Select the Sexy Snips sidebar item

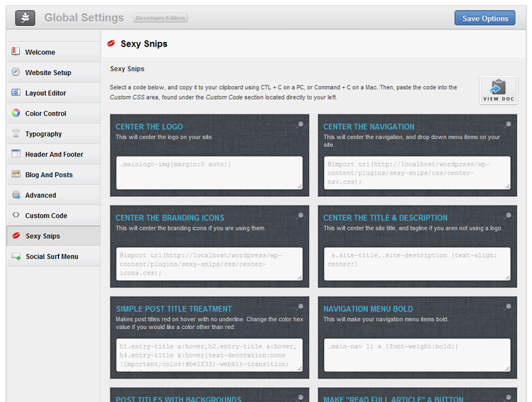54,236
